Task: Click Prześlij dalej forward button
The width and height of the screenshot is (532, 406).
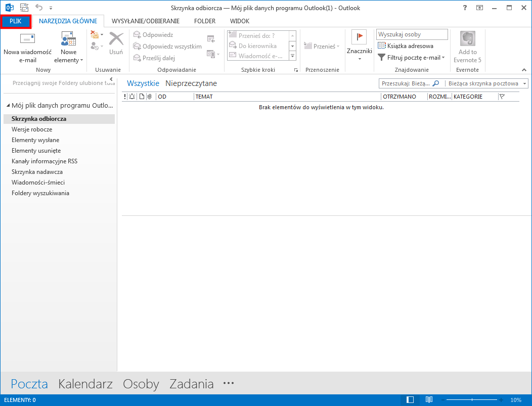Action: tap(154, 58)
